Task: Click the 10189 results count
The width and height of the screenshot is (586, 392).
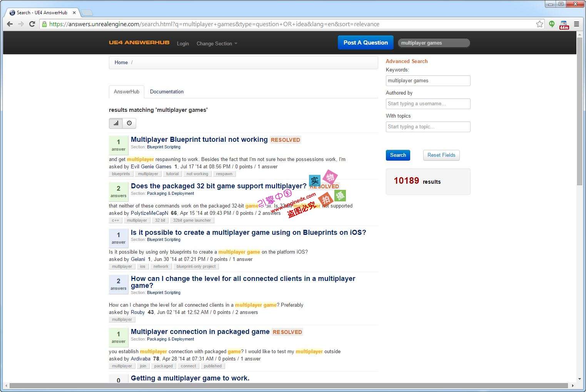Action: pyautogui.click(x=417, y=181)
